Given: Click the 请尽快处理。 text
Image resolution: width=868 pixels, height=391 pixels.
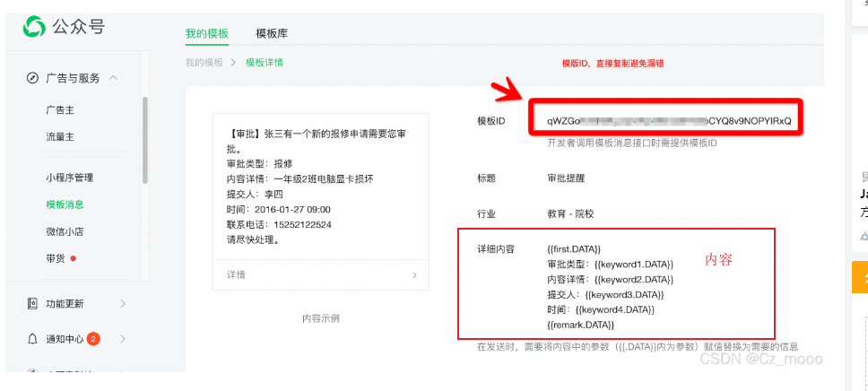Looking at the screenshot, I should [255, 240].
